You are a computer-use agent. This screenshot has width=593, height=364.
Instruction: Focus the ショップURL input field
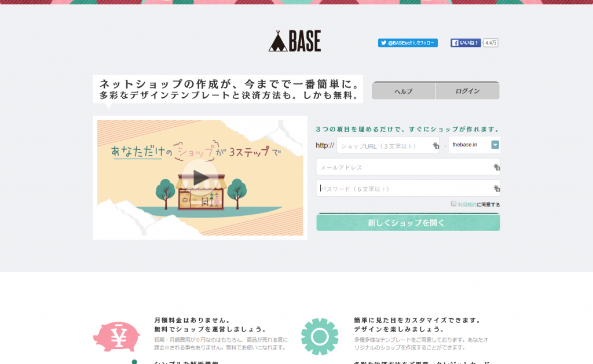point(388,145)
